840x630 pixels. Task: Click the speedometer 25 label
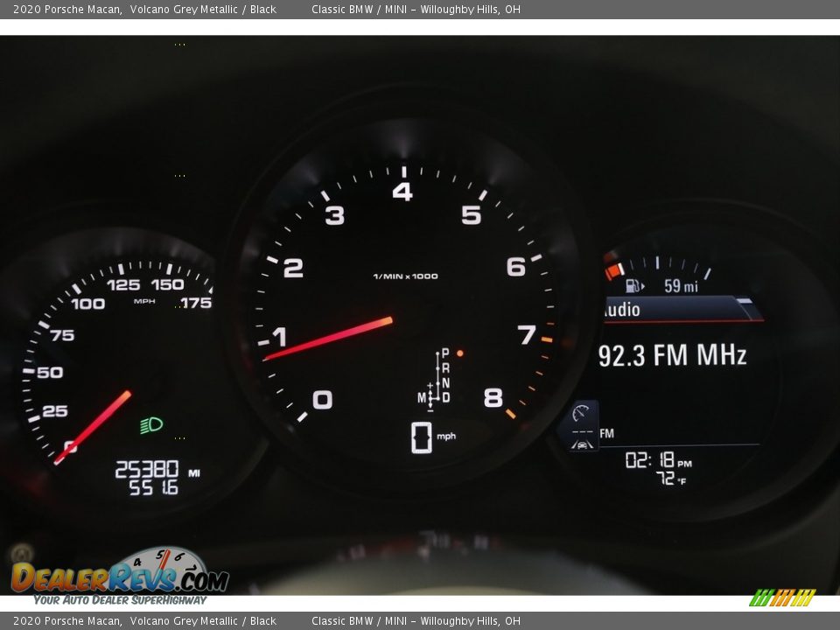coord(54,411)
